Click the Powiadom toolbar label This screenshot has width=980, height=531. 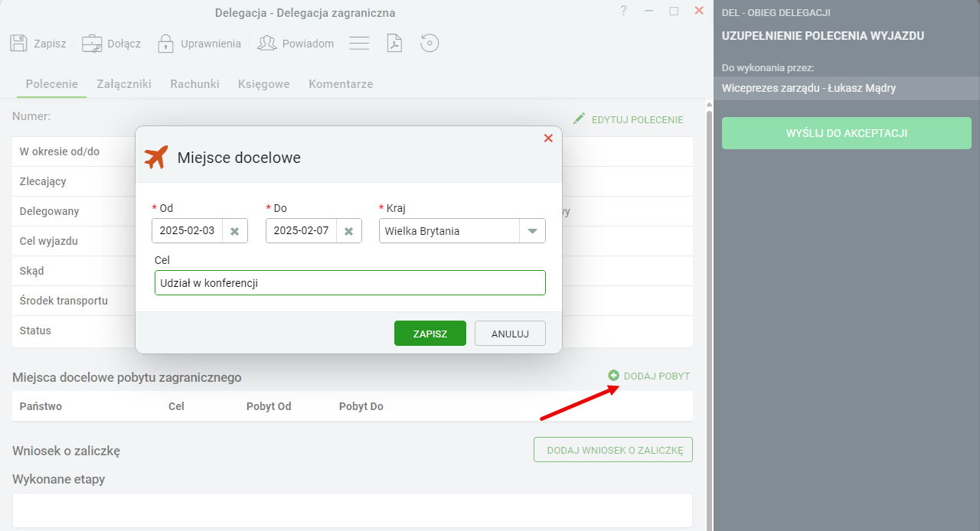(x=308, y=44)
